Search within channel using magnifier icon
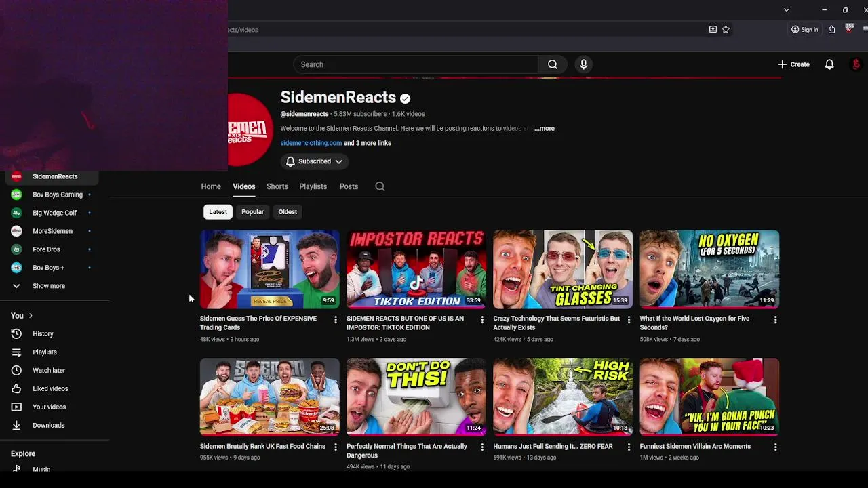Viewport: 868px width, 488px height. [x=380, y=186]
